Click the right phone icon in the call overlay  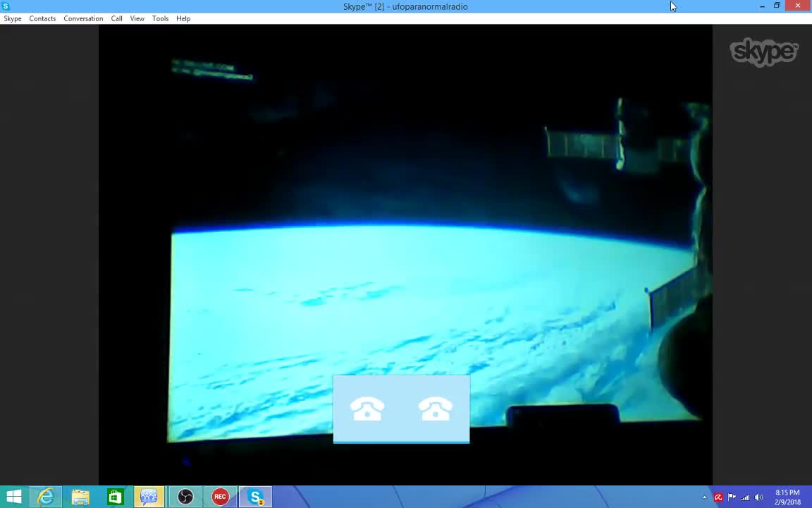436,409
